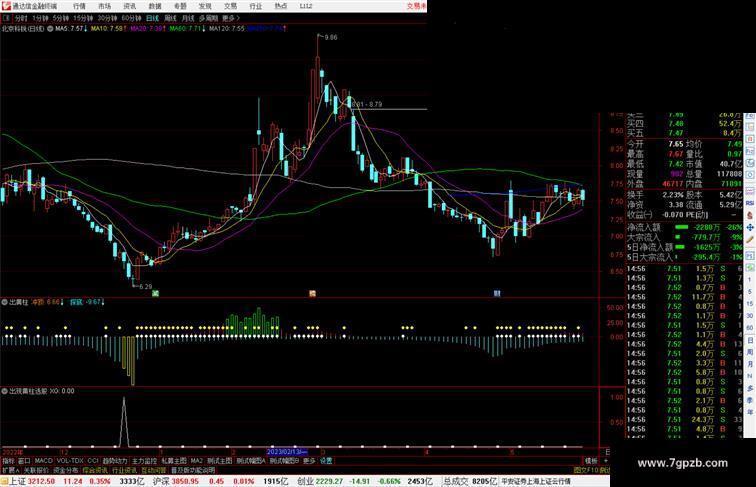Switch to the 1分钟 period tab
The width and height of the screenshot is (756, 487).
[x=40, y=18]
